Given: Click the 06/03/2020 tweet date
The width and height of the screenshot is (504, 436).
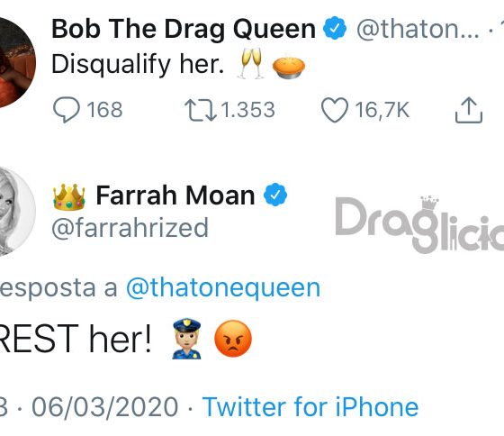Looking at the screenshot, I should (x=104, y=407).
